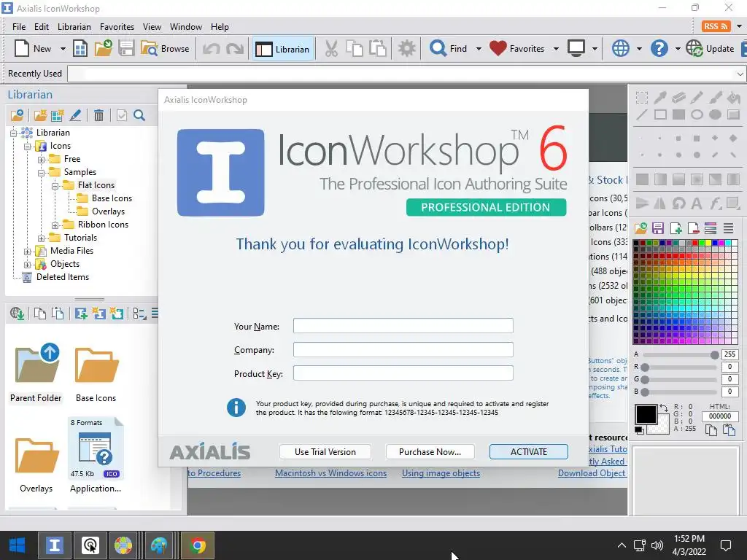
Task: Click the Librarian delete trash icon
Action: coord(98,115)
